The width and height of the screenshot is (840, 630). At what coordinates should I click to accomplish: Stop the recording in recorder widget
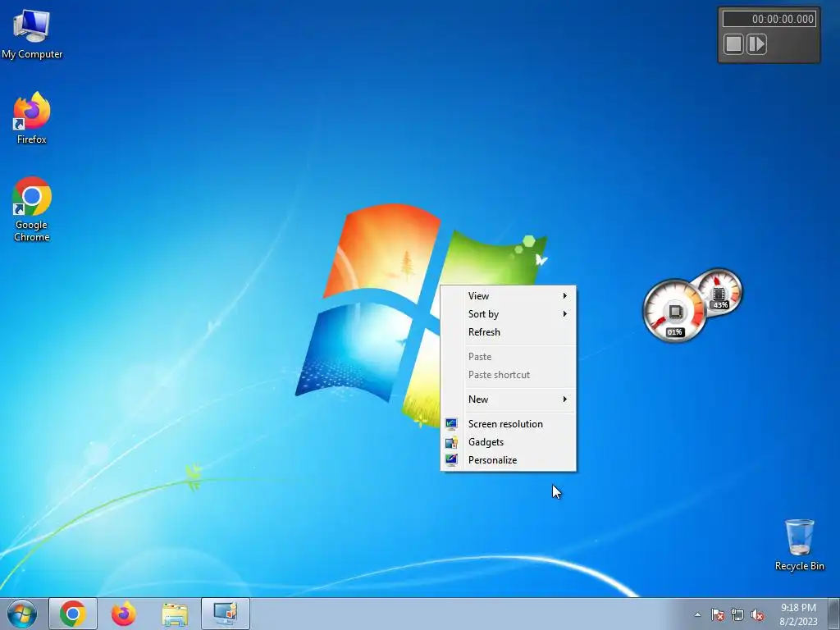pyautogui.click(x=733, y=44)
